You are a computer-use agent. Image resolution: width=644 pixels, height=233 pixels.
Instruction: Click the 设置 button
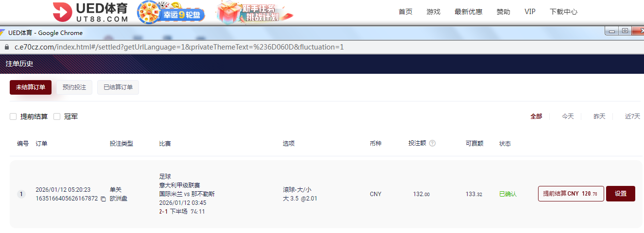click(621, 194)
